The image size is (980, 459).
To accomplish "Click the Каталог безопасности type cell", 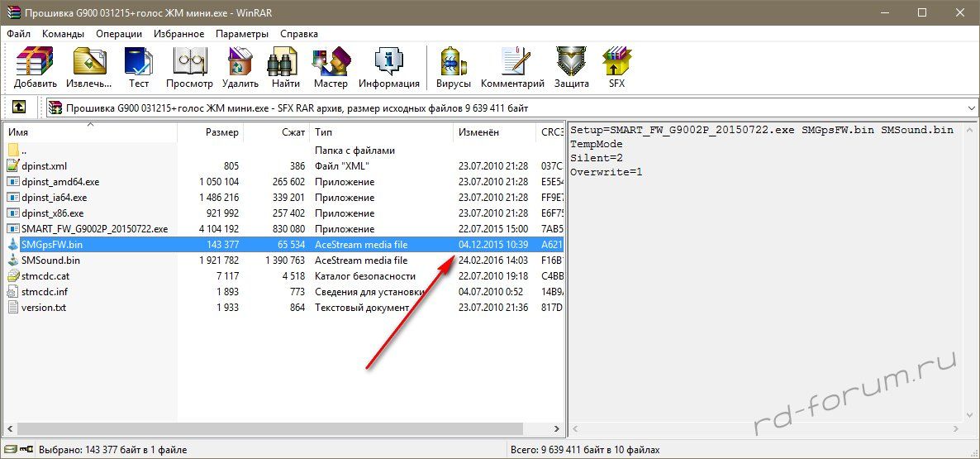I will pos(365,275).
